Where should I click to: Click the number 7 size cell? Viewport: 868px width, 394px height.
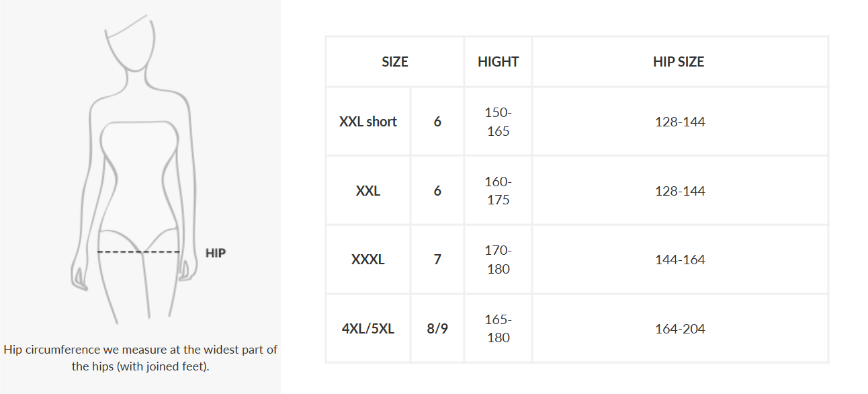pos(437,260)
